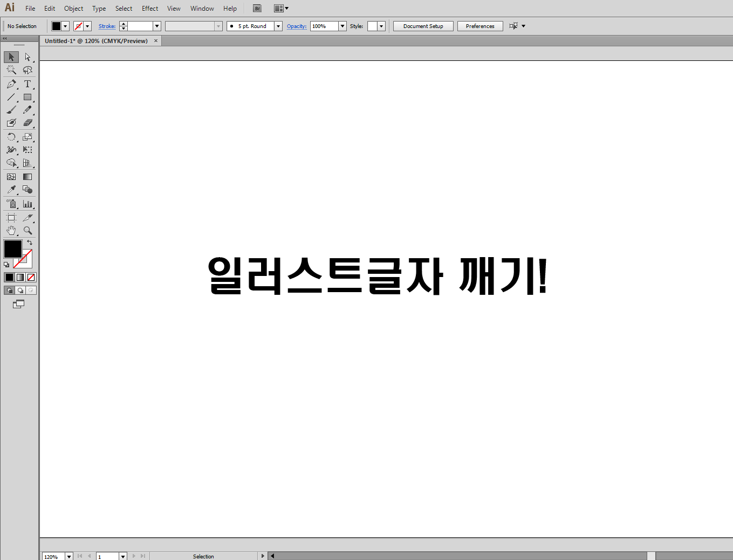Select the Line Segment tool
The width and height of the screenshot is (733, 560).
coord(11,98)
